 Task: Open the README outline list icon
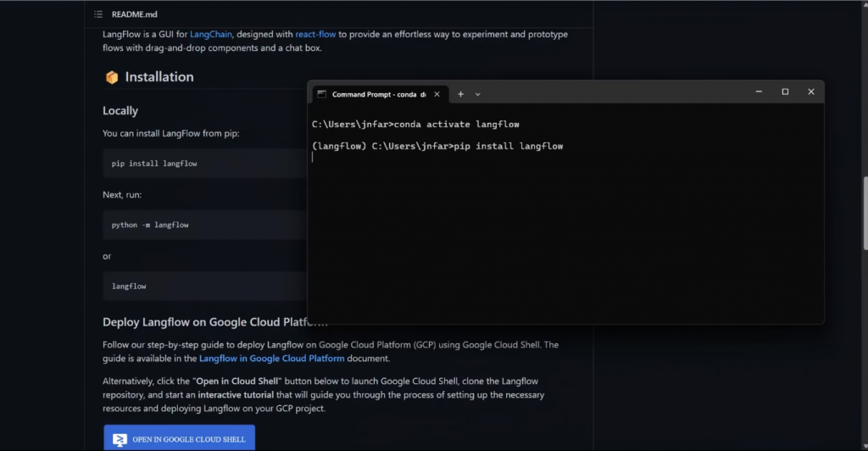point(99,14)
